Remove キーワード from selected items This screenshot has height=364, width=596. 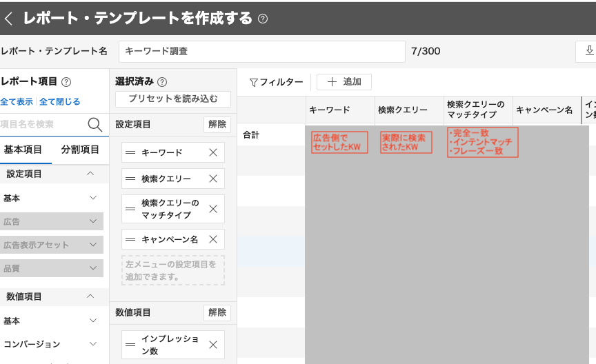213,152
